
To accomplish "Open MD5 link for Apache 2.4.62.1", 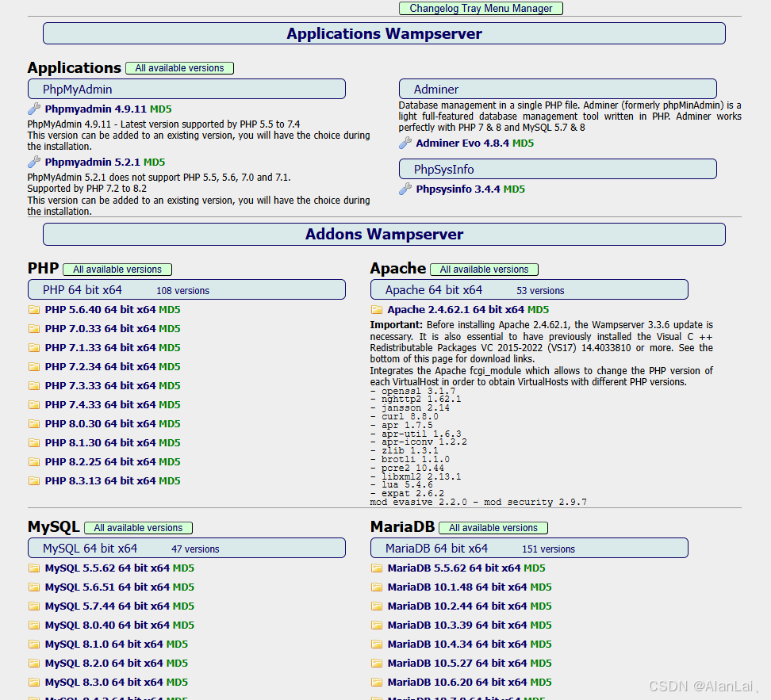I will click(x=538, y=310).
